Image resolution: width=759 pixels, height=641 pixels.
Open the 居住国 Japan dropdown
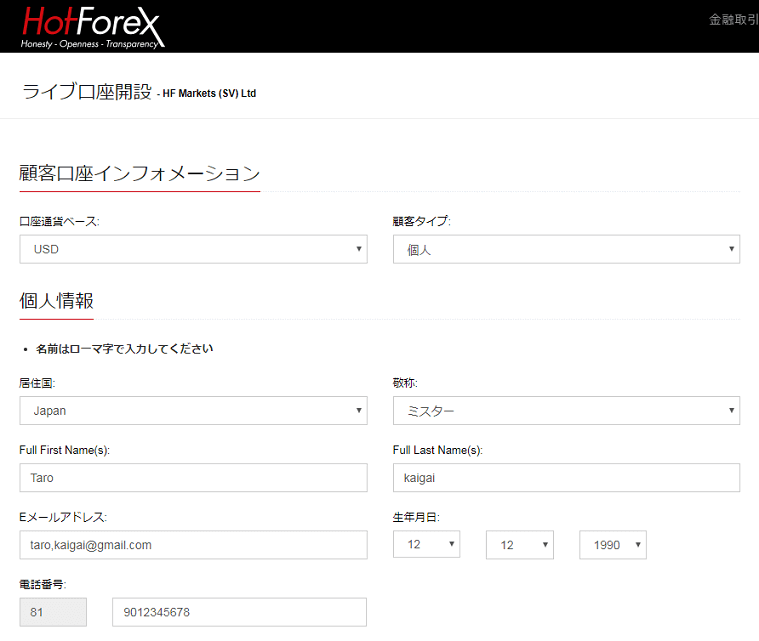193,411
